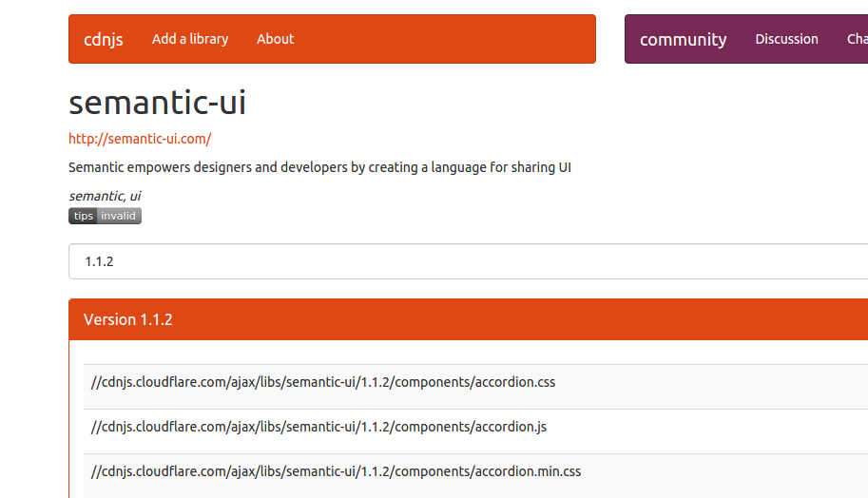This screenshot has width=868, height=498.
Task: Click the semantic-ui page heading
Action: click(x=157, y=103)
